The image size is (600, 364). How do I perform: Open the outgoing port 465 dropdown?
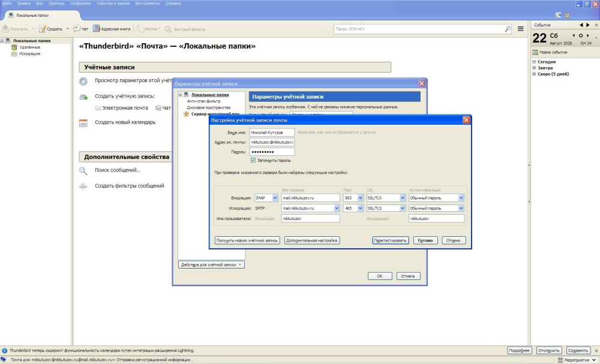360,208
